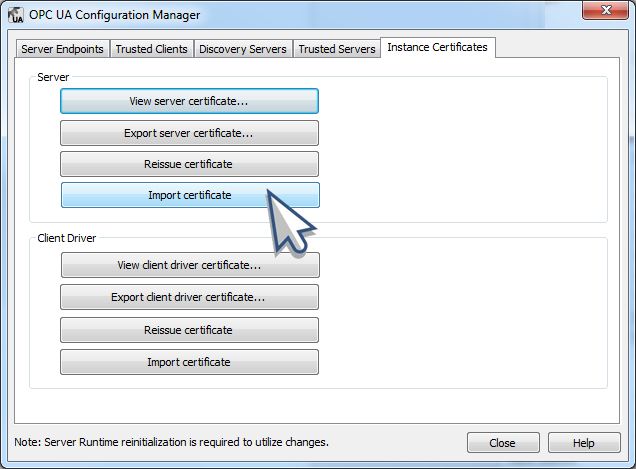Screen dimensions: 636x469
Task: Import certificate in the Server section
Action: [189, 195]
